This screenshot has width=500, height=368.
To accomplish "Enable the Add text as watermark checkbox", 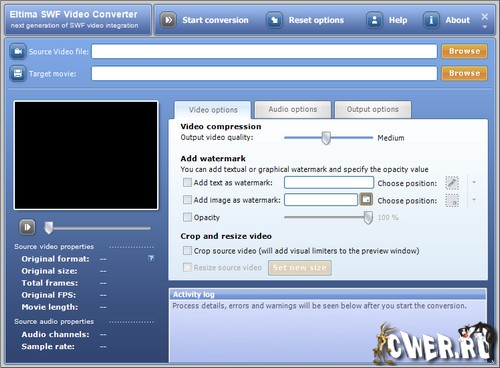I will pyautogui.click(x=187, y=182).
